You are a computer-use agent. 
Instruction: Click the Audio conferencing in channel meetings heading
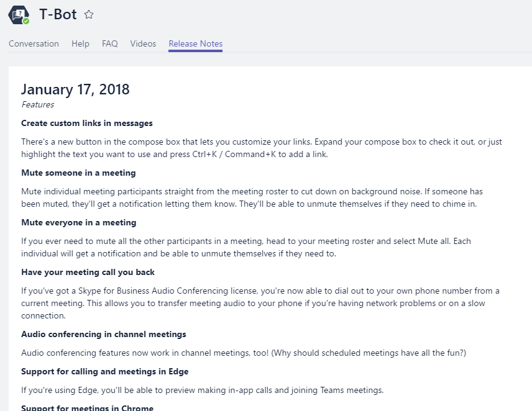pos(103,334)
